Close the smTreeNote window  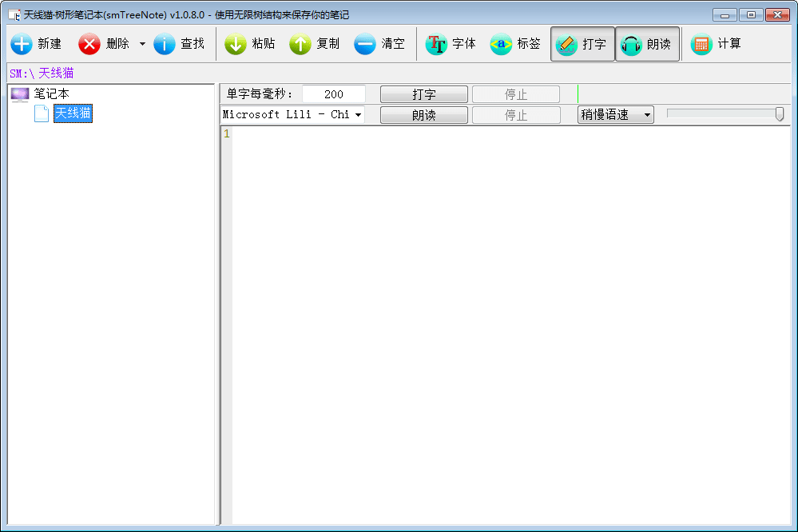[778, 14]
